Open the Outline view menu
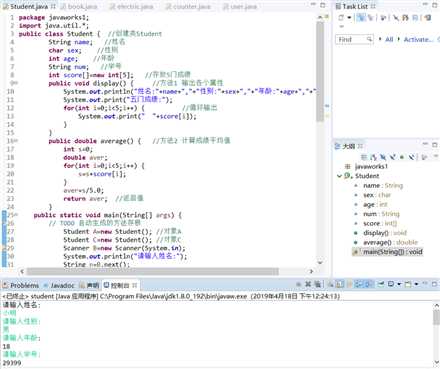The width and height of the screenshot is (440, 369). pos(435,156)
